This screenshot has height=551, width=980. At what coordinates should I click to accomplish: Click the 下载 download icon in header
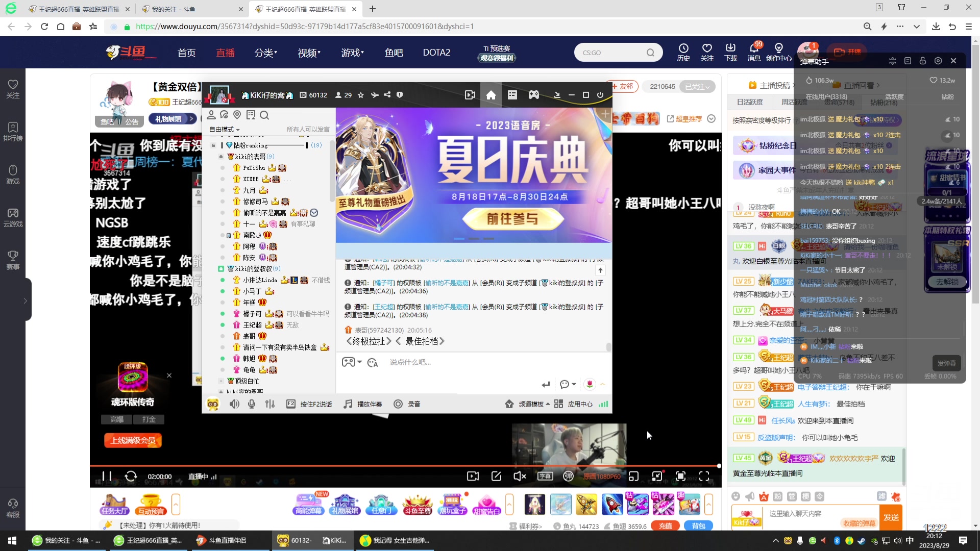(731, 53)
